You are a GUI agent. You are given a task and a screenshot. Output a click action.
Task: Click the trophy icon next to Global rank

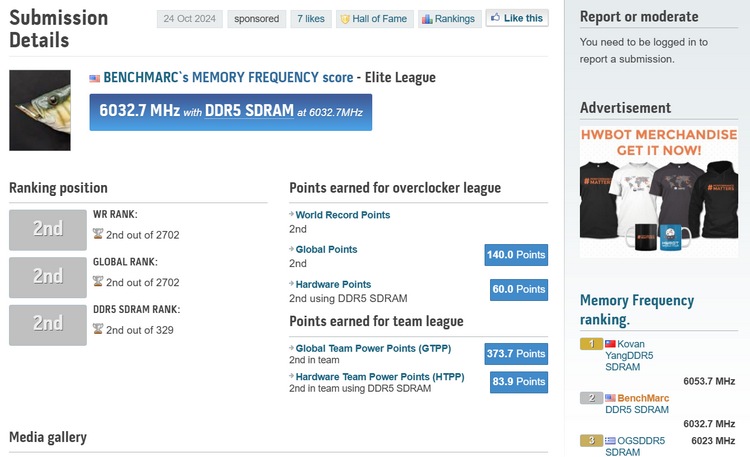tap(98, 282)
